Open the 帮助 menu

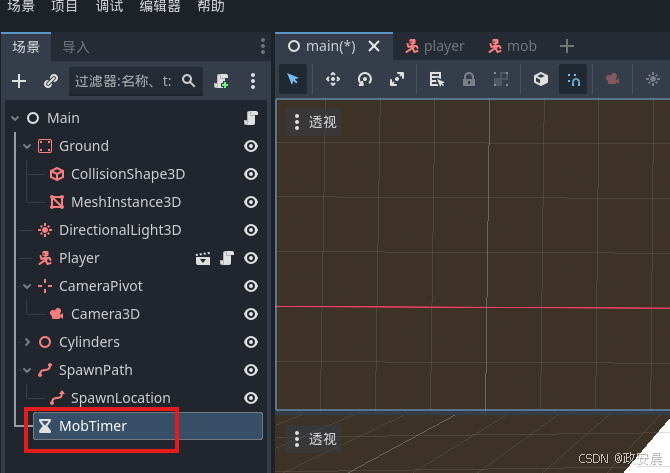tap(211, 6)
